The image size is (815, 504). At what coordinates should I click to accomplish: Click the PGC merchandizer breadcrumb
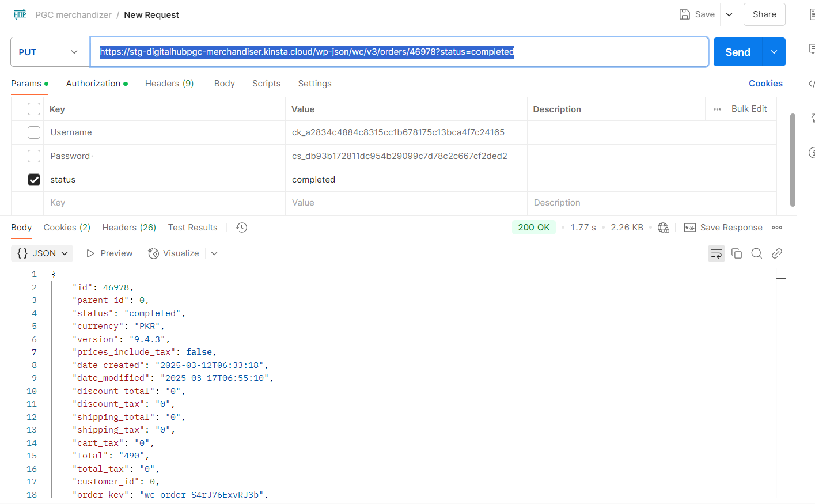pyautogui.click(x=74, y=15)
